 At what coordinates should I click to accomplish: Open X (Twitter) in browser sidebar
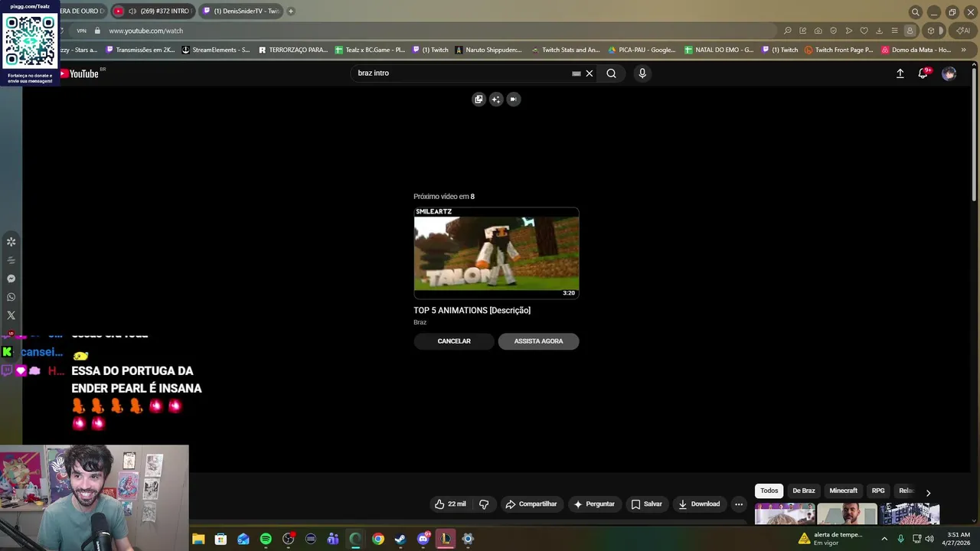pyautogui.click(x=11, y=315)
